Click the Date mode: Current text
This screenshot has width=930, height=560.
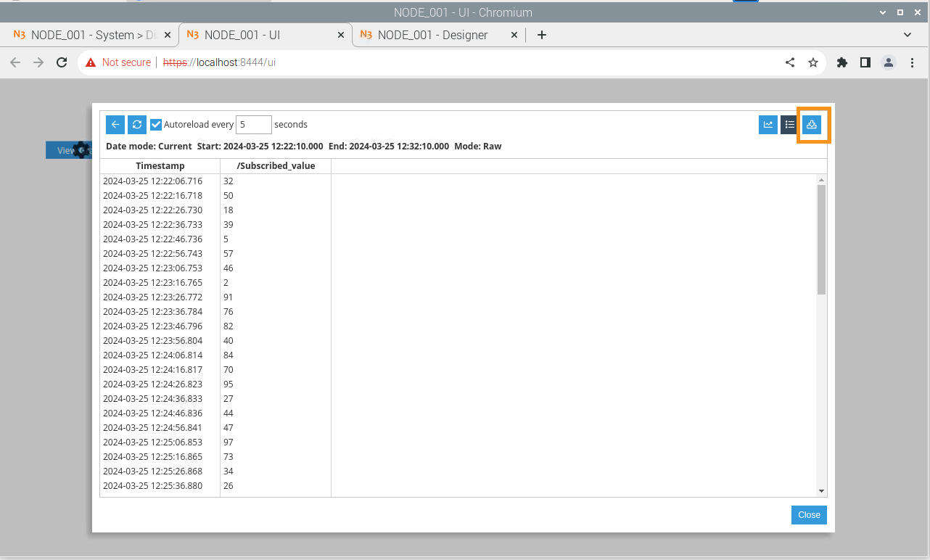[x=149, y=146]
